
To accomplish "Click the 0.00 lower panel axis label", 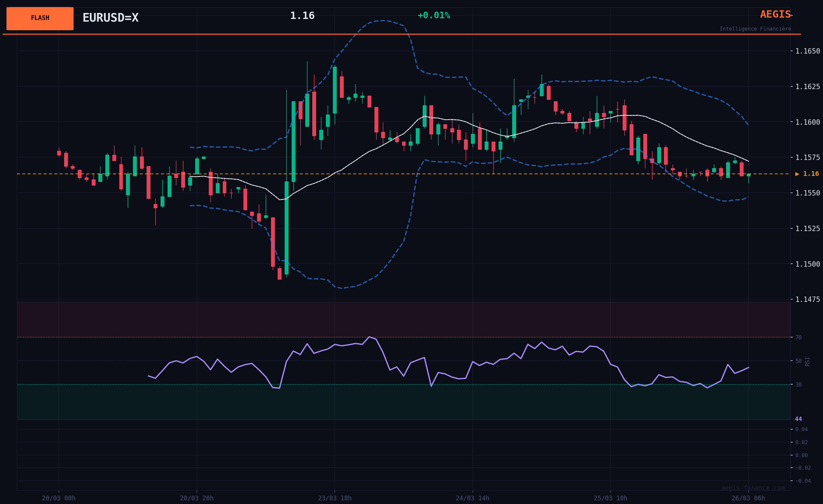I will pos(801,455).
